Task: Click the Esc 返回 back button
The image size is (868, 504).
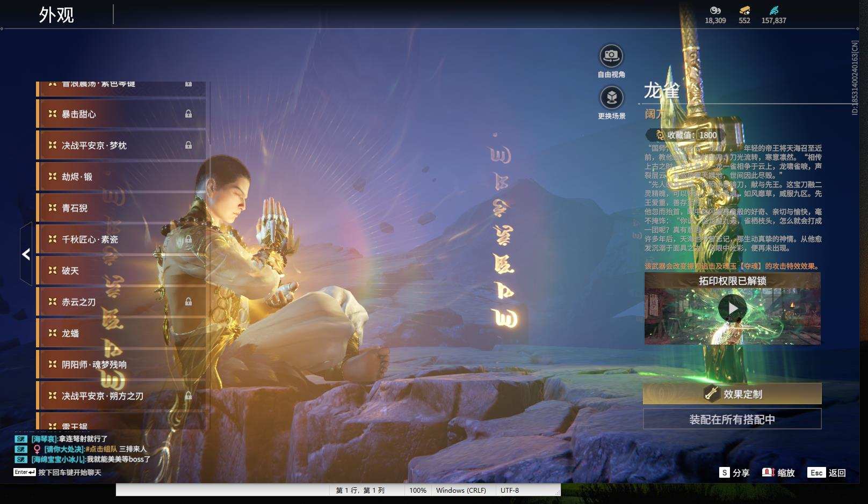Action: (827, 472)
